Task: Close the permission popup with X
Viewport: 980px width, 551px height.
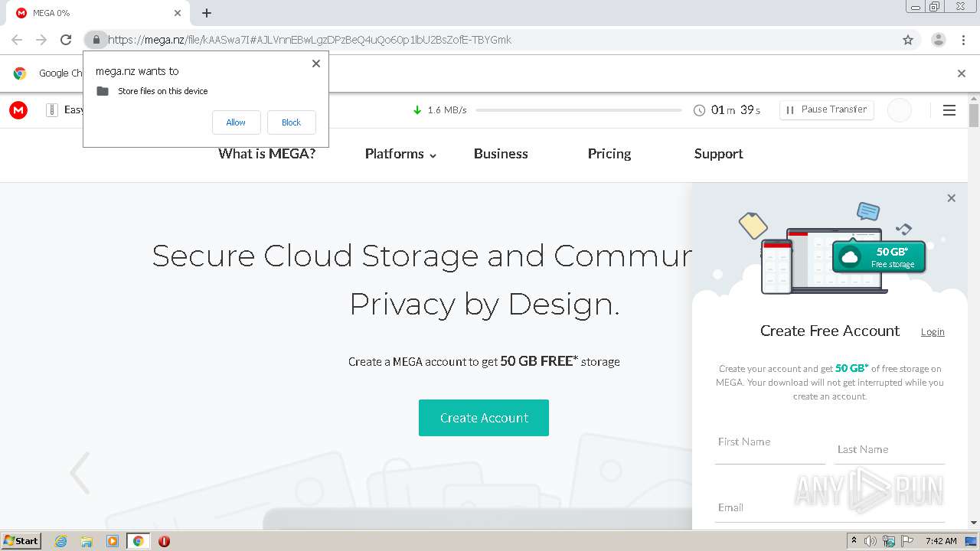Action: [316, 64]
